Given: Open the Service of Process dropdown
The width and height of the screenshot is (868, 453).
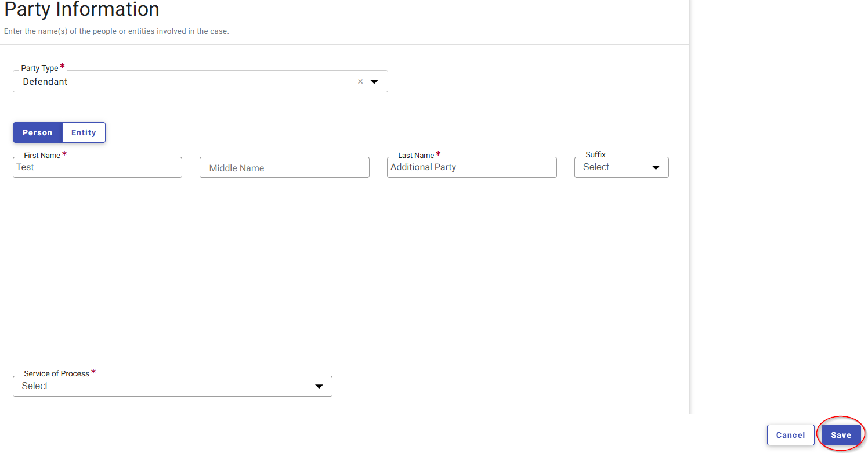Looking at the screenshot, I should click(x=172, y=386).
